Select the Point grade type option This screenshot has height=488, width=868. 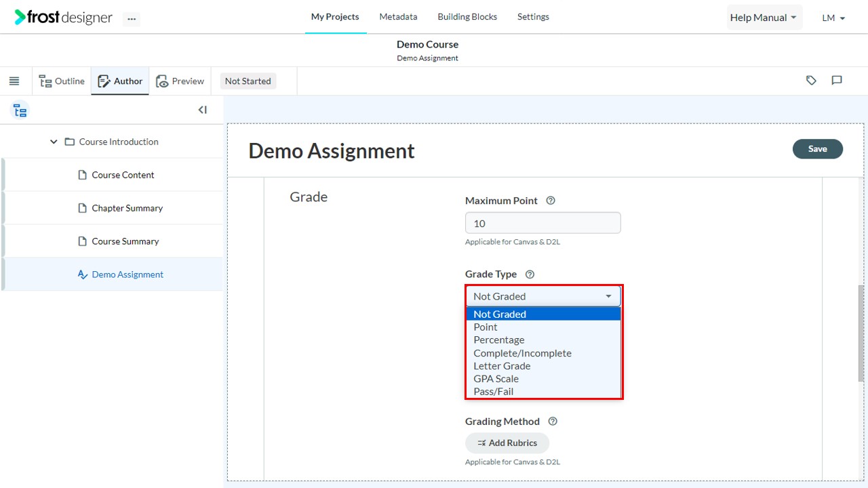[543, 327]
